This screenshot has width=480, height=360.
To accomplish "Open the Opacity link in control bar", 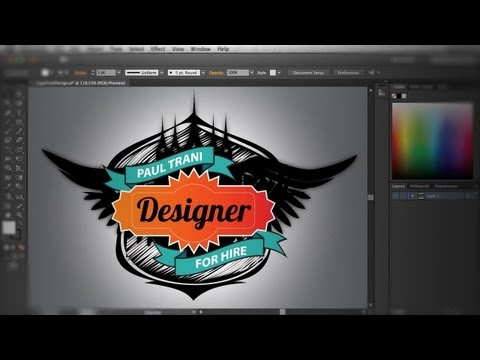I will [216, 73].
